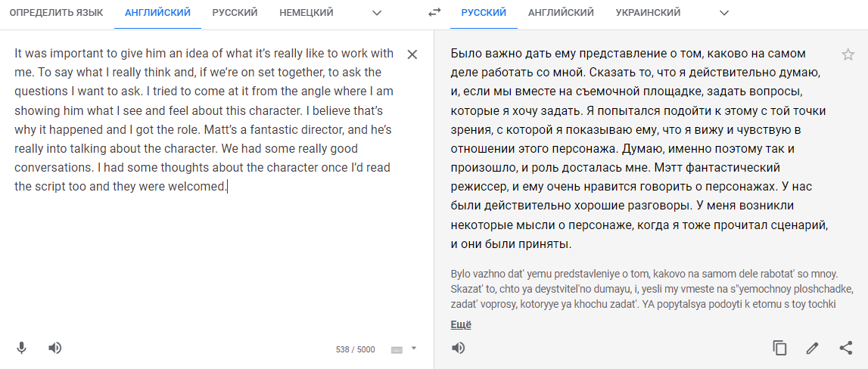Image resolution: width=868 pixels, height=369 pixels.
Task: Select ОПРЕДЕЛИТЬ ЯЗЫК source tab
Action: tap(57, 13)
